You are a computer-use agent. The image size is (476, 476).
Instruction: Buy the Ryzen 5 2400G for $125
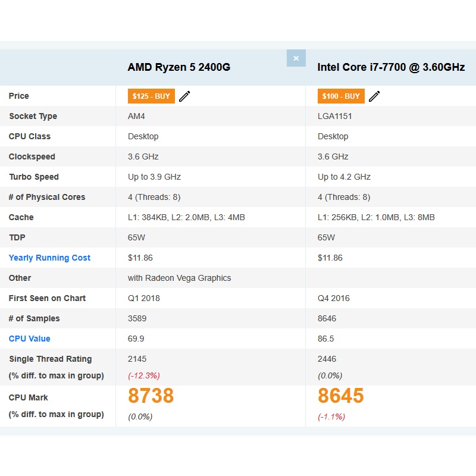point(151,96)
